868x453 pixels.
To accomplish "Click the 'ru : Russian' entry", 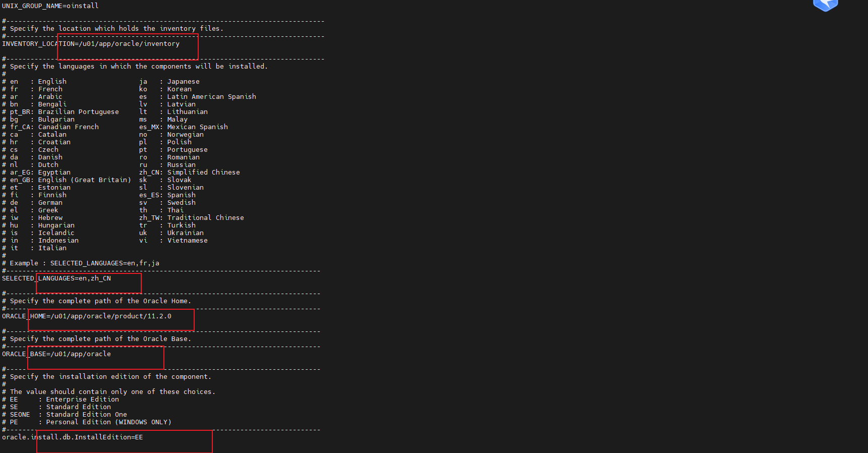I will click(x=167, y=165).
